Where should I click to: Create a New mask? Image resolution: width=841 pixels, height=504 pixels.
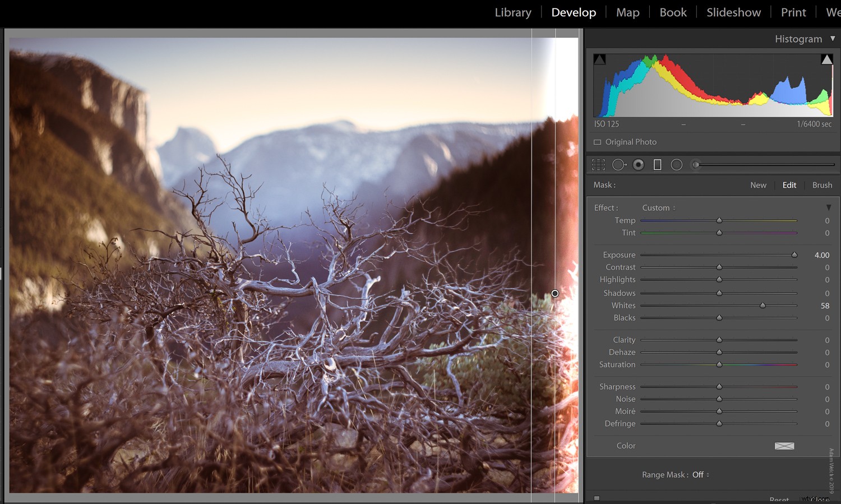coord(758,185)
